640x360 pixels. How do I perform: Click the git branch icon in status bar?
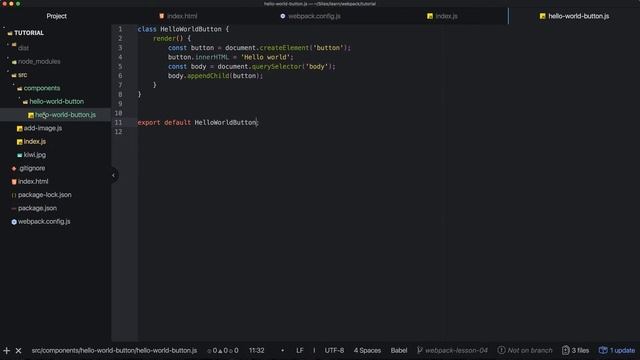click(420, 350)
